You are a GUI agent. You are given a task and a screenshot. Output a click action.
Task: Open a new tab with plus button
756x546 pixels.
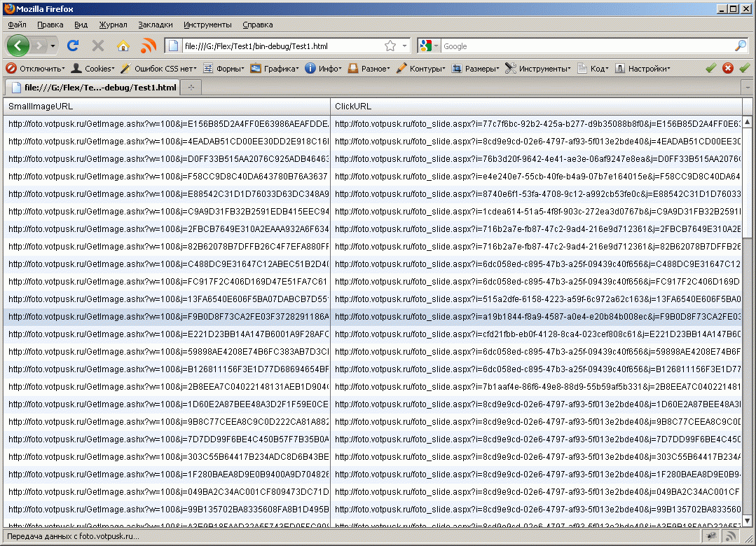click(191, 88)
